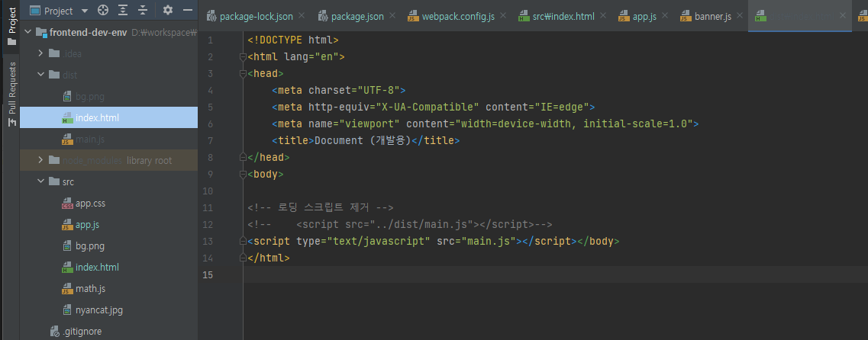The height and width of the screenshot is (340, 868).
Task: Open the Project view dropdown arrow
Action: click(84, 11)
